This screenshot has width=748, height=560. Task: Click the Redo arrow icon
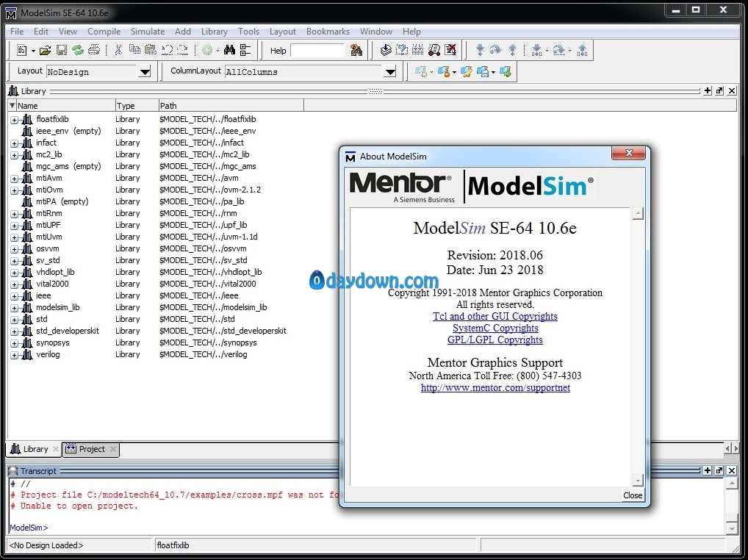click(183, 50)
